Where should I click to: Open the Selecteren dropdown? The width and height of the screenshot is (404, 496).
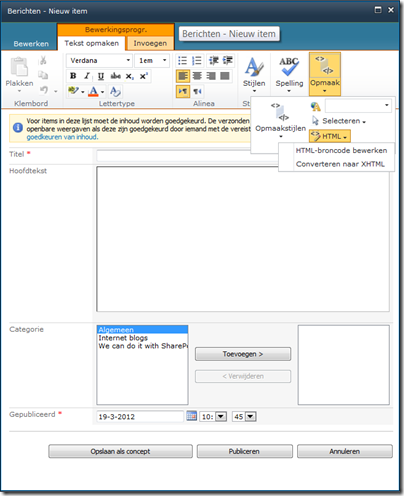pos(339,121)
